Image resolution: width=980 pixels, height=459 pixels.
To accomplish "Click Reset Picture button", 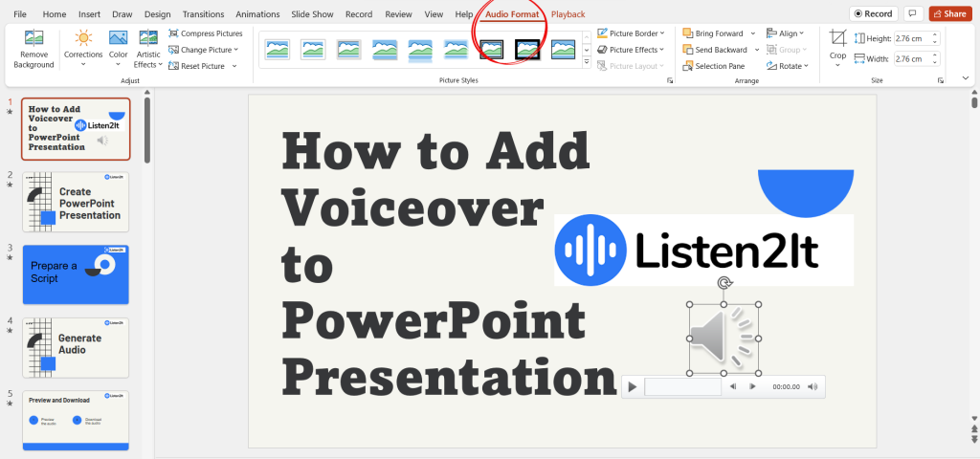I will (198, 66).
